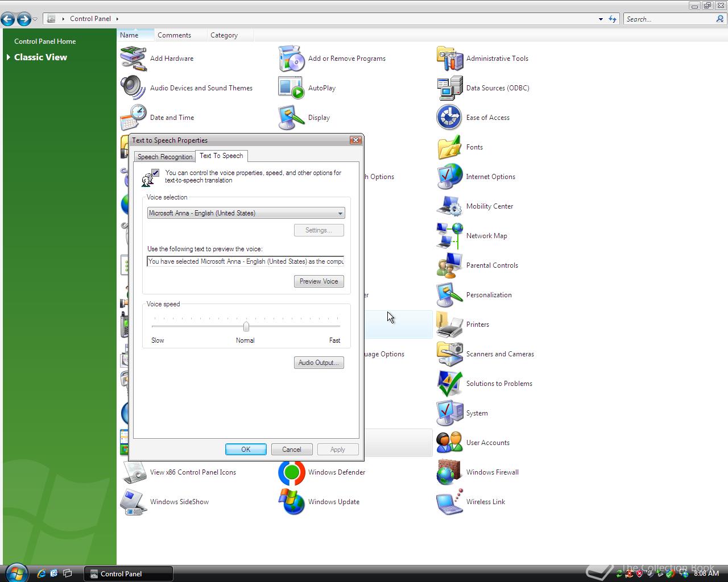Click the search magnifier icon
Screen dimensions: 728x582
point(720,19)
